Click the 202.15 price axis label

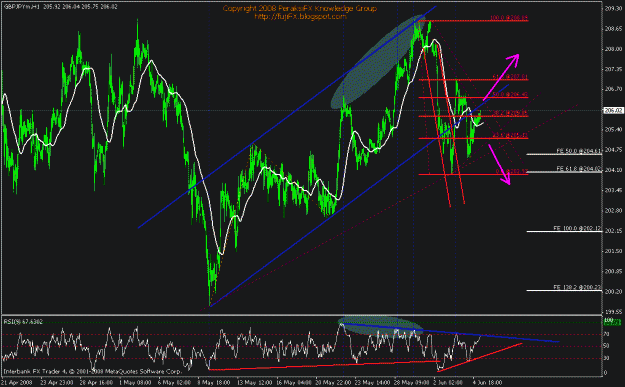[x=613, y=231]
